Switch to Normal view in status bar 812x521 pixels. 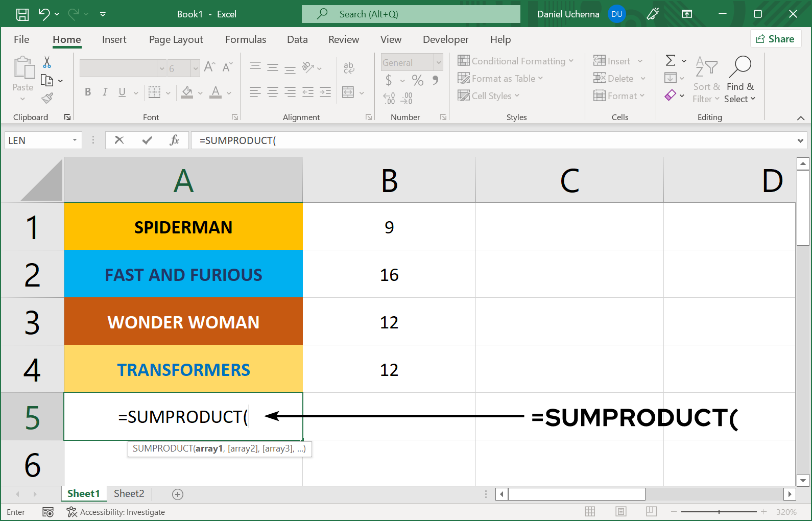coord(590,512)
